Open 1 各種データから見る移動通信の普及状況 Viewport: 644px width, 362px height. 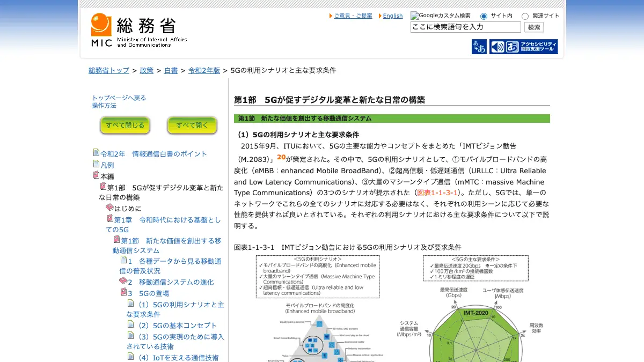click(x=170, y=266)
